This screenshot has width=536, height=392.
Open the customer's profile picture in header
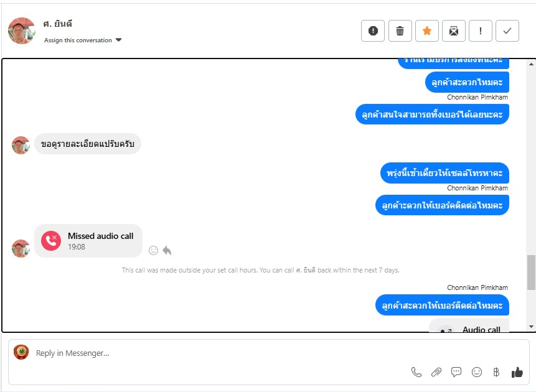click(22, 30)
